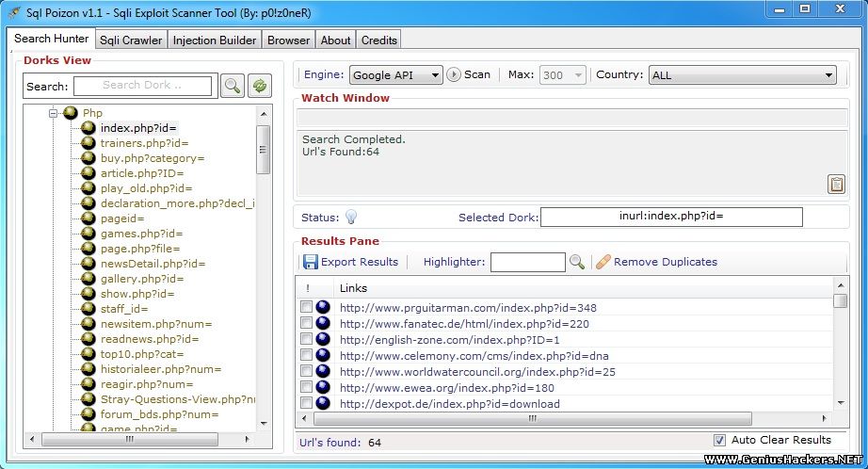This screenshot has width=868, height=469.
Task: Click Remove Duplicates text button
Action: pos(666,262)
